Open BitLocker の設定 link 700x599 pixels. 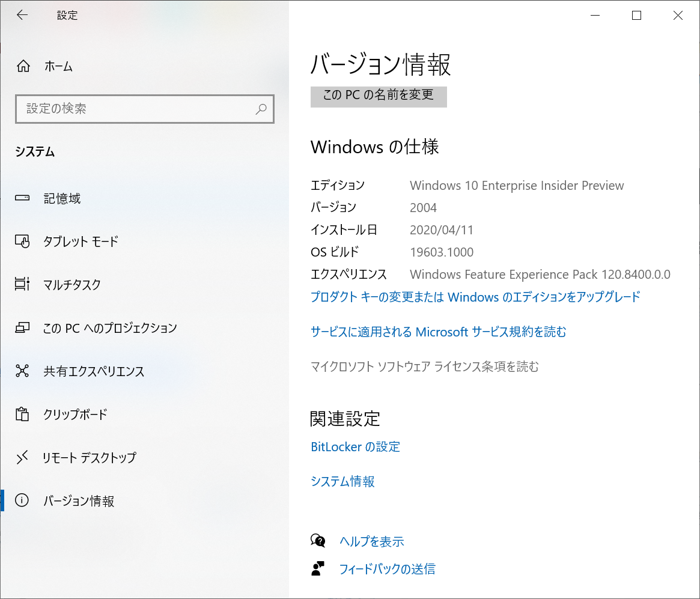click(355, 447)
